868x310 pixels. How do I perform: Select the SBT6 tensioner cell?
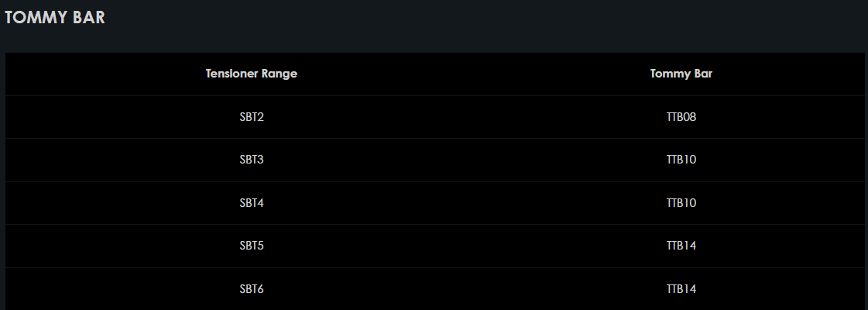click(252, 289)
